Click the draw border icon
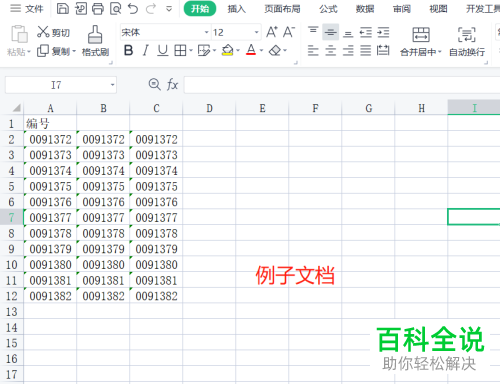This screenshot has width=500, height=384. point(204,51)
